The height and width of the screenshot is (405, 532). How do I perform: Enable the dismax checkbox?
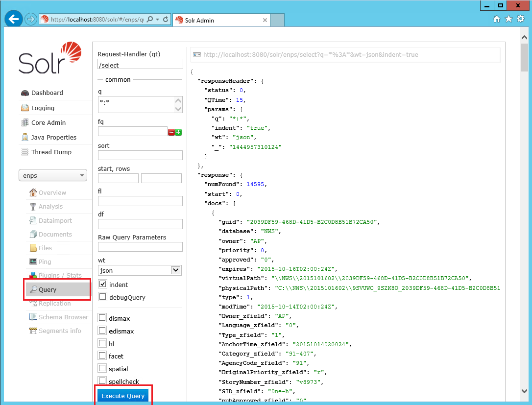102,318
